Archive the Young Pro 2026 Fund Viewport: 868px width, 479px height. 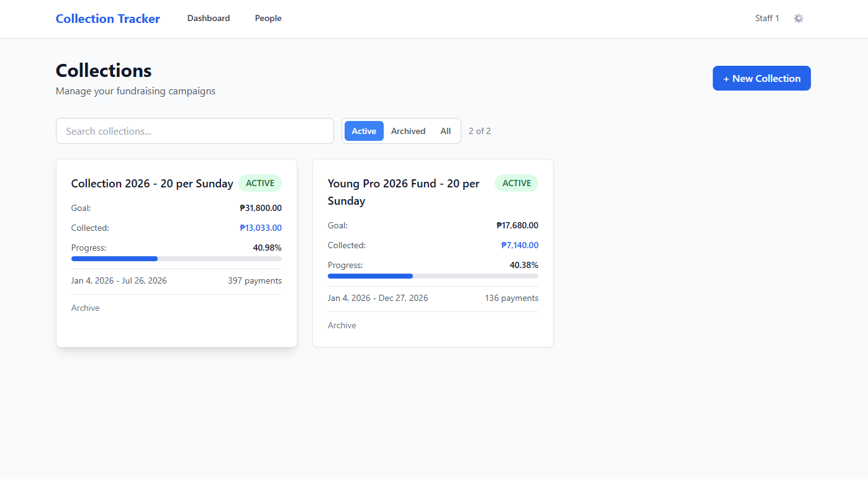pyautogui.click(x=342, y=326)
